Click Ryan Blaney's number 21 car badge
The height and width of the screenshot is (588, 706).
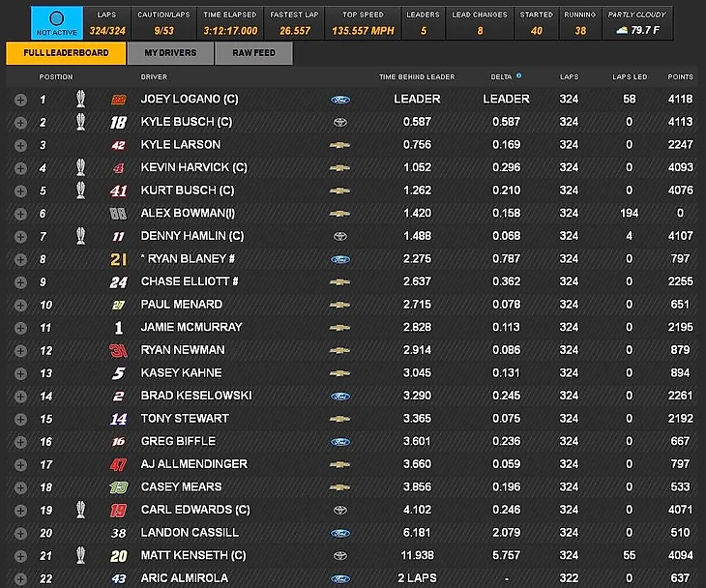click(x=118, y=259)
